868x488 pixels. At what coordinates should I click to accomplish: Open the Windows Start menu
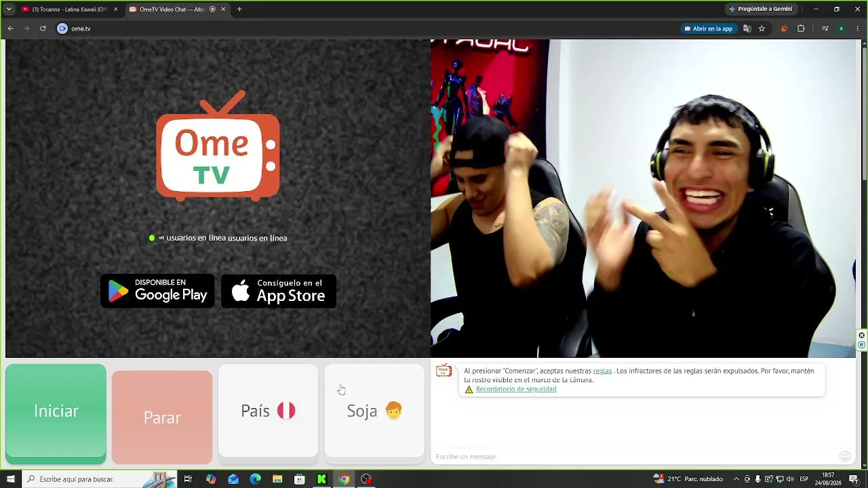click(11, 479)
